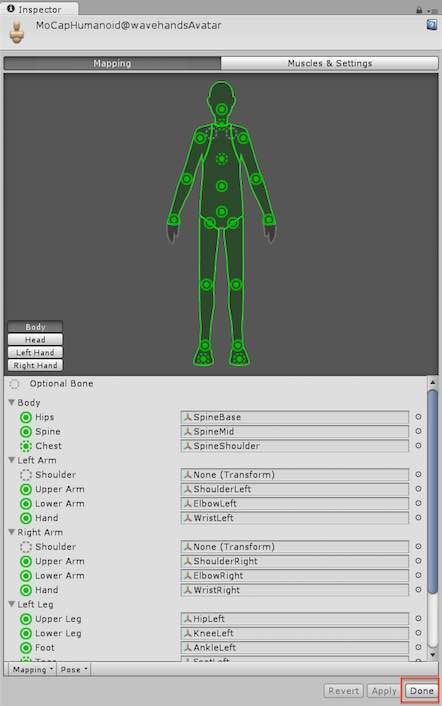Open the help icon in the Inspector header

tap(432, 25)
